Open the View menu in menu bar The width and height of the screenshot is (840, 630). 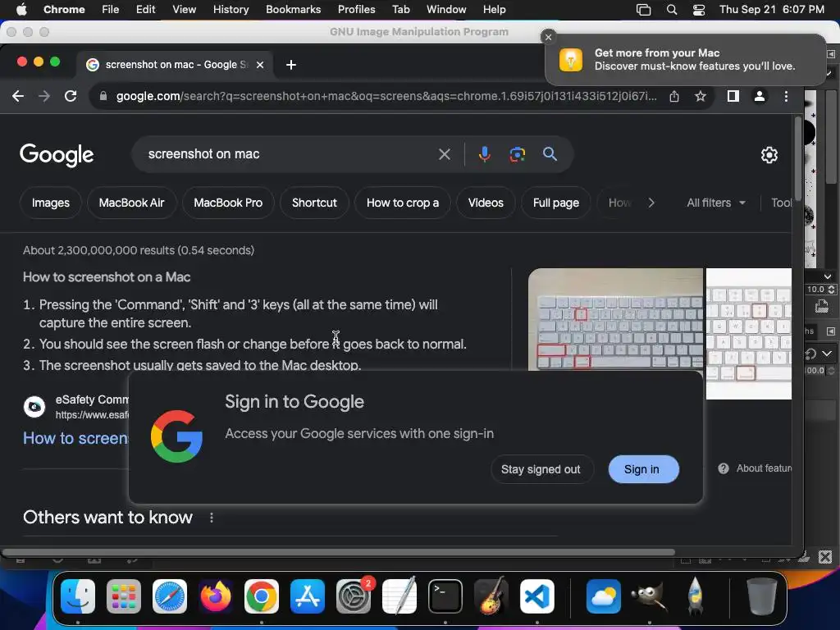point(185,10)
